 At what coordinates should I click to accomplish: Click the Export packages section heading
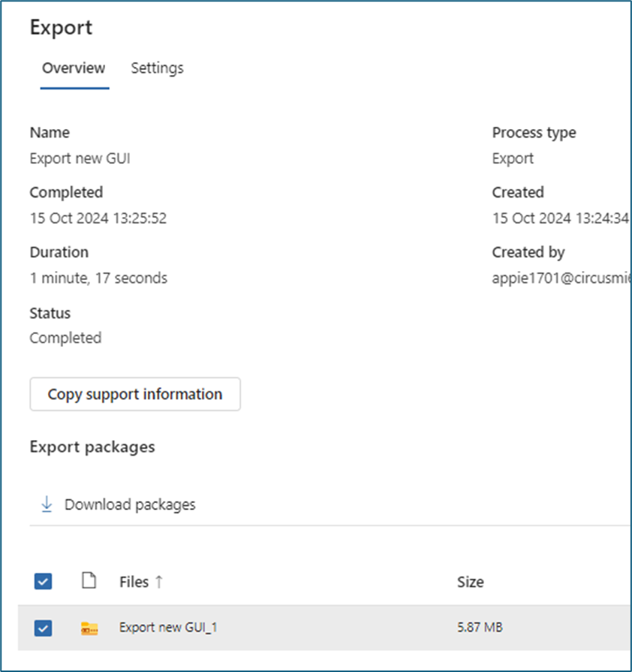[x=92, y=447]
